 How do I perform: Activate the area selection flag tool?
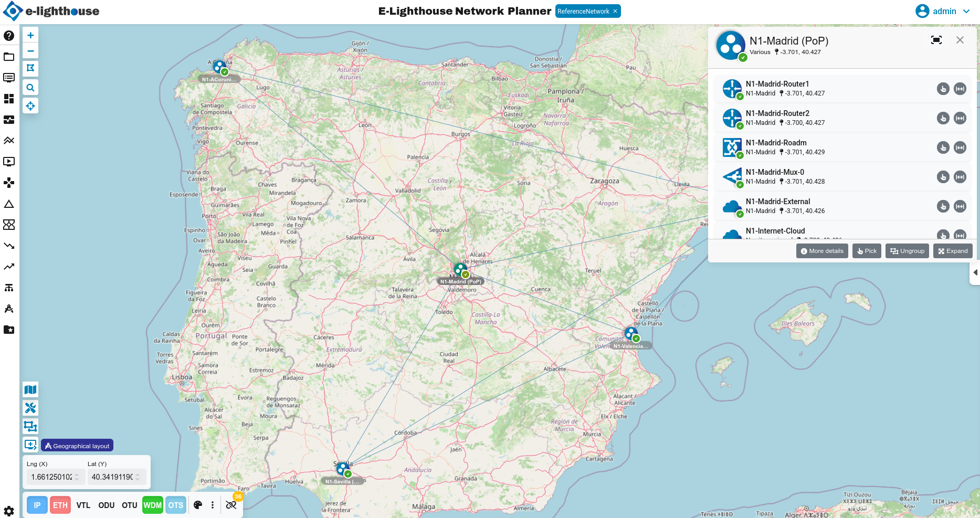pos(30,68)
